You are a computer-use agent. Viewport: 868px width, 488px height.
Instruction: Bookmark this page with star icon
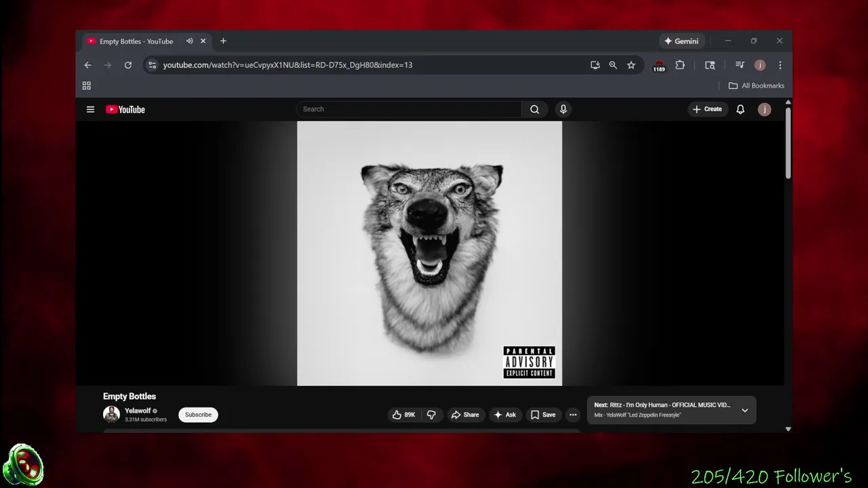(631, 65)
